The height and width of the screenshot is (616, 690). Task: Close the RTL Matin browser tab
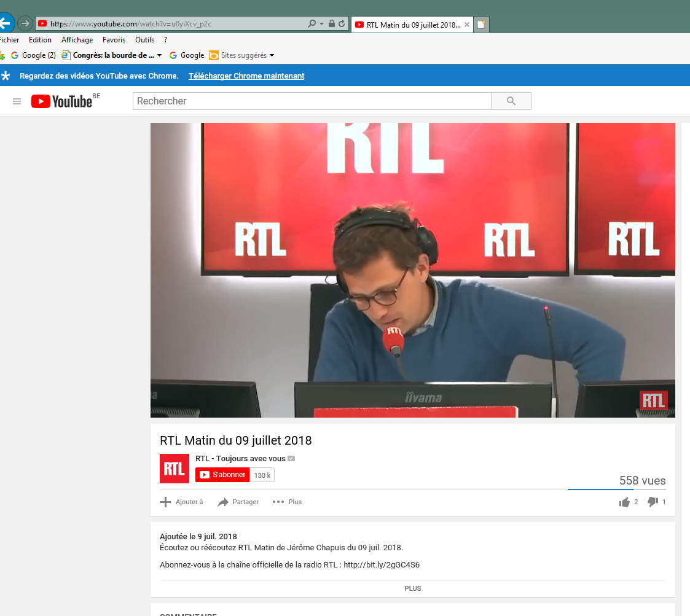[x=467, y=25]
